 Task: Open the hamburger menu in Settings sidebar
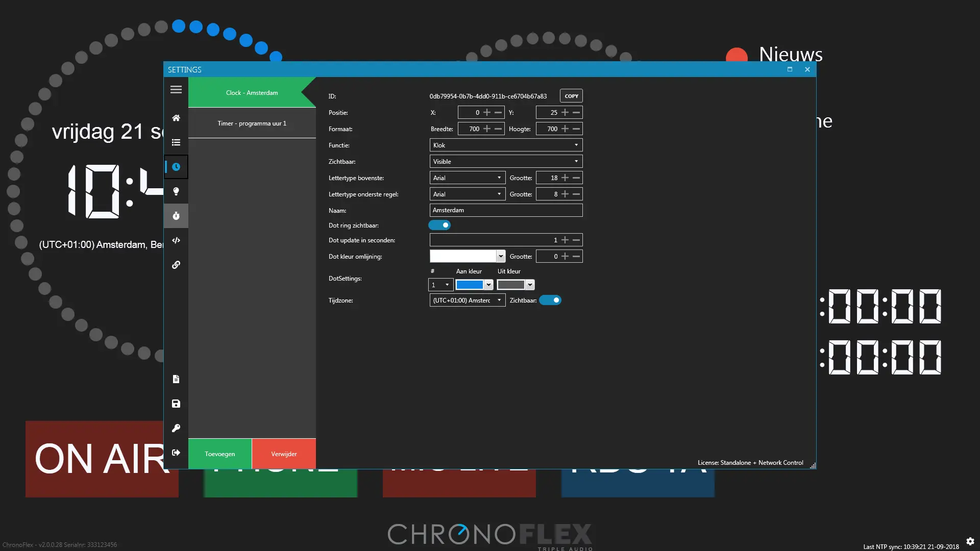176,90
